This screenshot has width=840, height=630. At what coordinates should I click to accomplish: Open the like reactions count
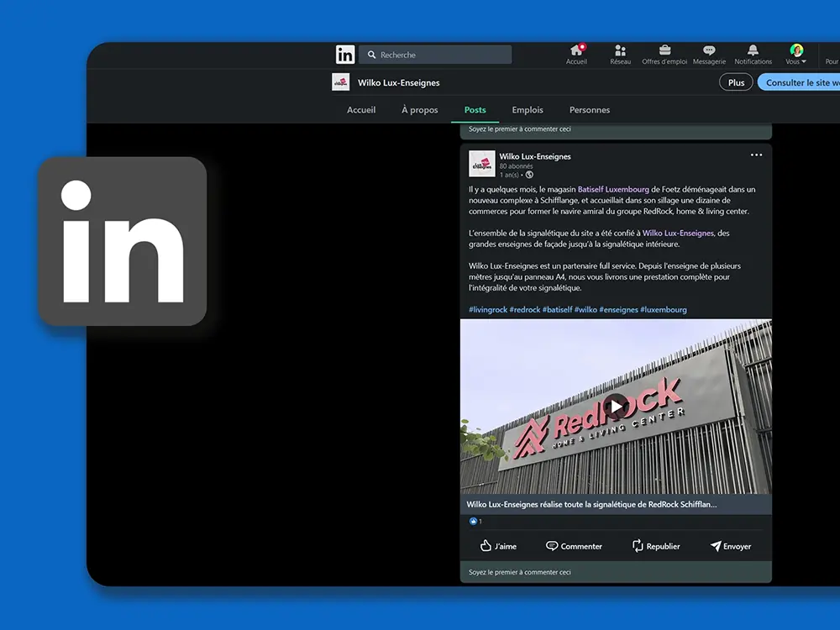(475, 522)
